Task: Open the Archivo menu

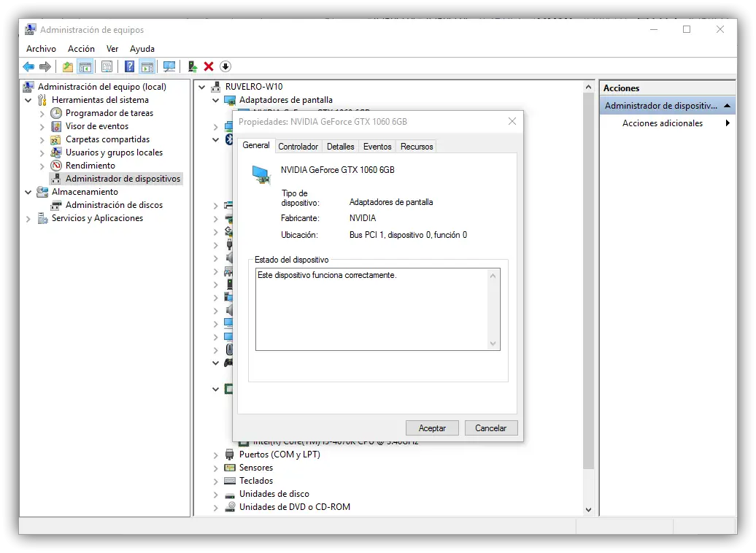Action: click(41, 49)
